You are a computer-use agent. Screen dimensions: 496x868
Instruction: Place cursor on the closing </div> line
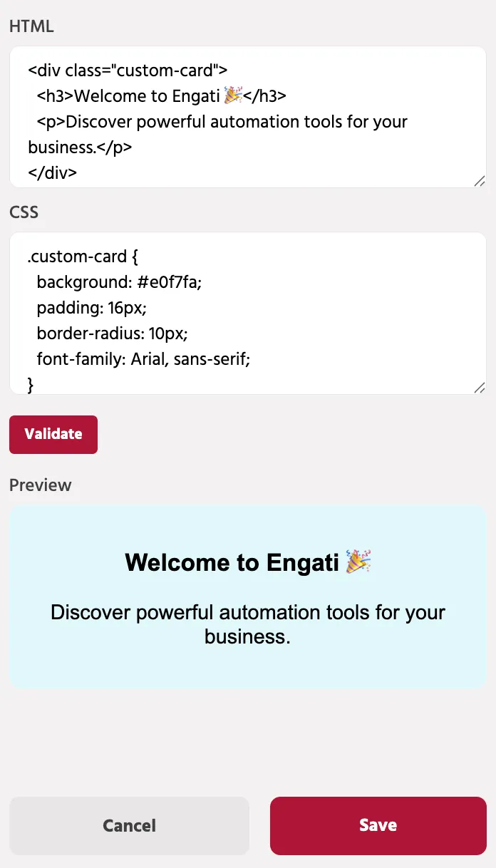(x=53, y=173)
